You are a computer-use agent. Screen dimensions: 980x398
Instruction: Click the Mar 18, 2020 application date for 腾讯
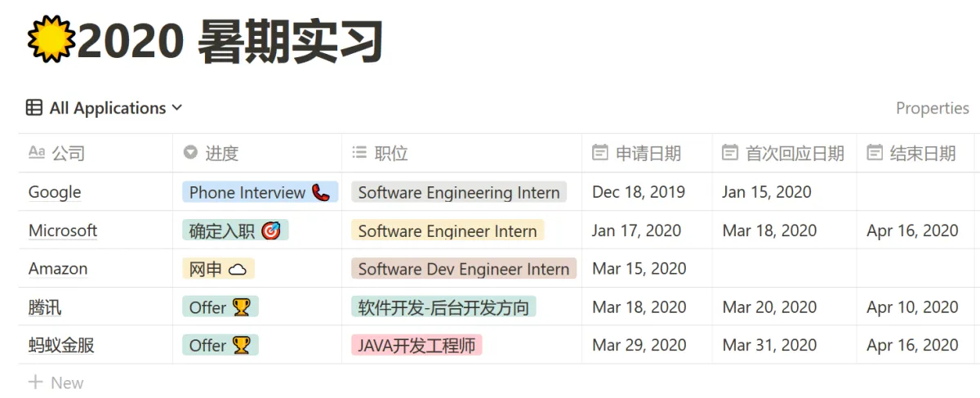(639, 307)
